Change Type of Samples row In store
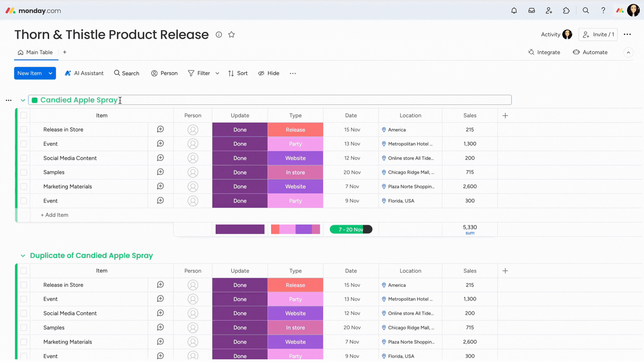This screenshot has height=362, width=644. tap(296, 172)
